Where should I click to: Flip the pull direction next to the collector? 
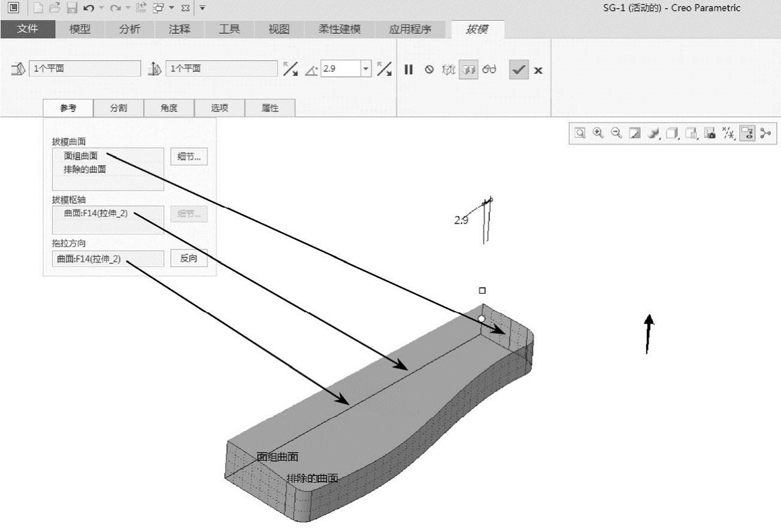pyautogui.click(x=290, y=69)
